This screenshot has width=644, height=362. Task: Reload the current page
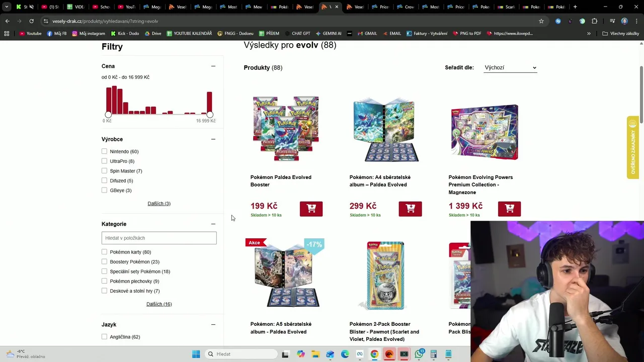pos(31,21)
